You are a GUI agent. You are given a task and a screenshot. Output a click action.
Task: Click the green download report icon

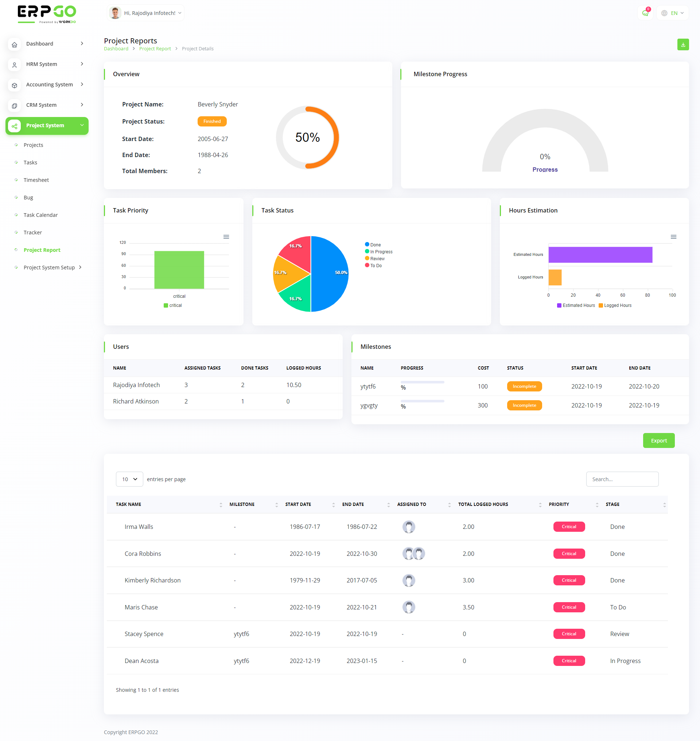click(x=683, y=45)
